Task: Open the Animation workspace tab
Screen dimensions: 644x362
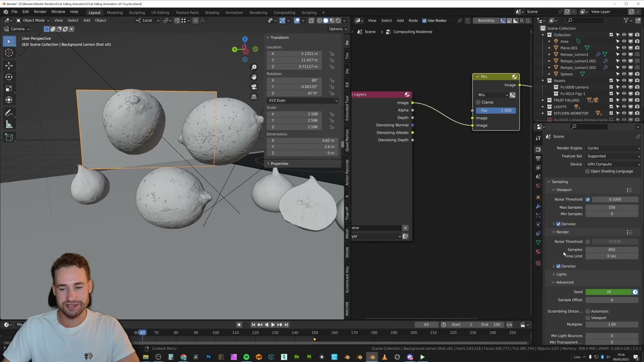Action: tap(234, 12)
